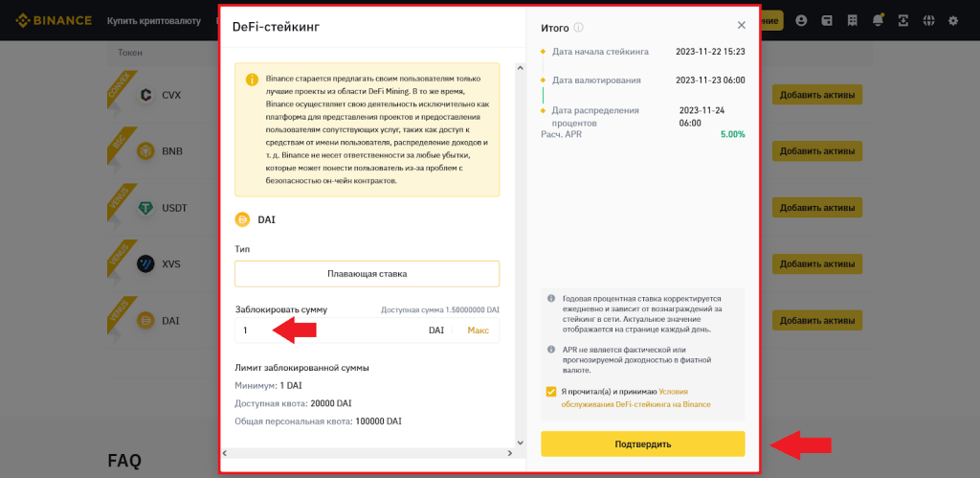Click the Минимум 1 DAI text
The width and height of the screenshot is (980, 478).
pyautogui.click(x=268, y=385)
